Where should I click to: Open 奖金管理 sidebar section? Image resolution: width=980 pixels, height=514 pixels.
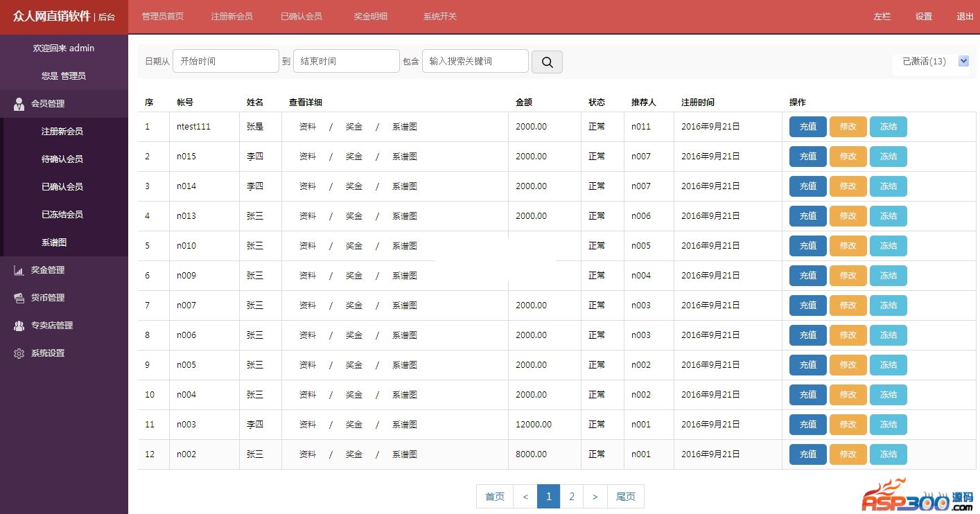[x=47, y=270]
